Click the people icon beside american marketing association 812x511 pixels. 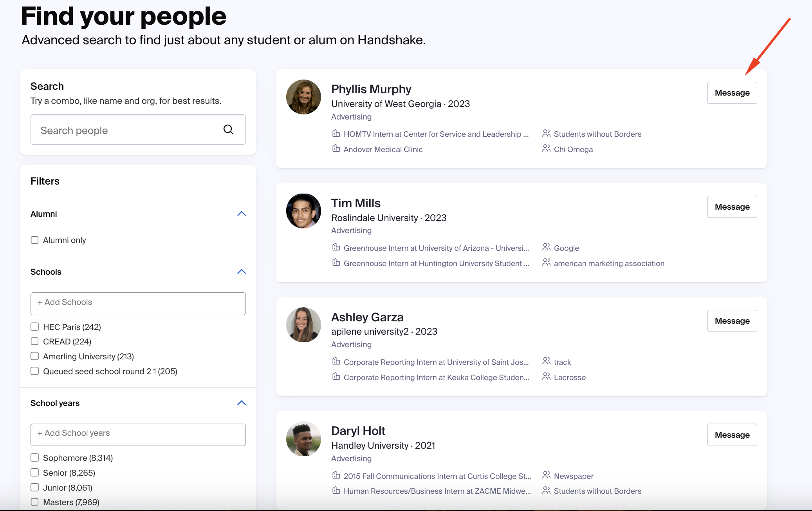tap(546, 263)
